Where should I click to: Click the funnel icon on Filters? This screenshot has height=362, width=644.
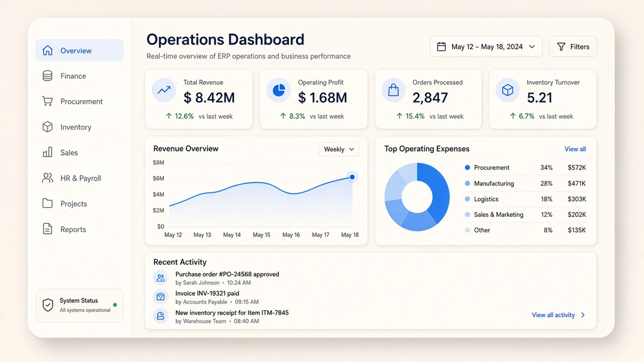click(561, 47)
